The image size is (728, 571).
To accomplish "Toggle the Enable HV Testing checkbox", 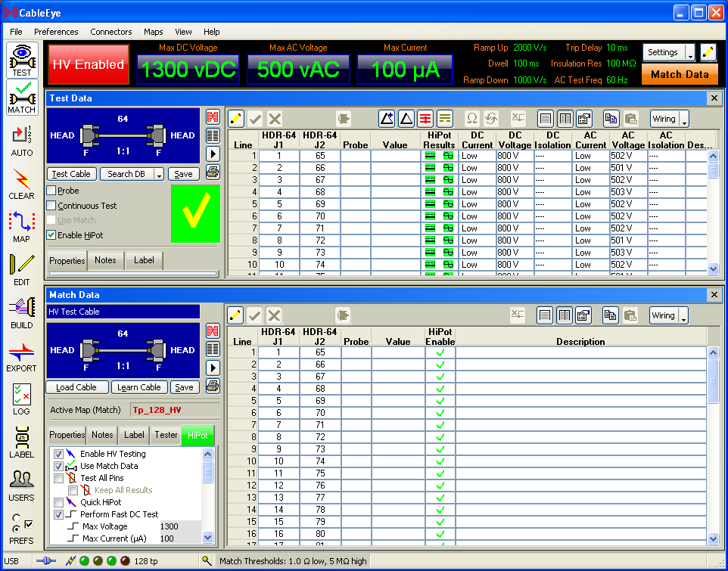I will (58, 454).
